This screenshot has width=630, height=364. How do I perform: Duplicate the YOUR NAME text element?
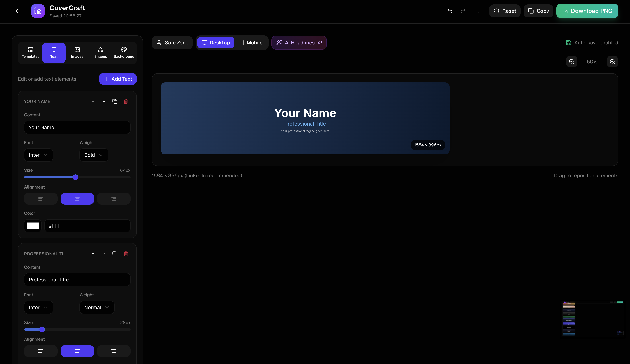pyautogui.click(x=115, y=101)
